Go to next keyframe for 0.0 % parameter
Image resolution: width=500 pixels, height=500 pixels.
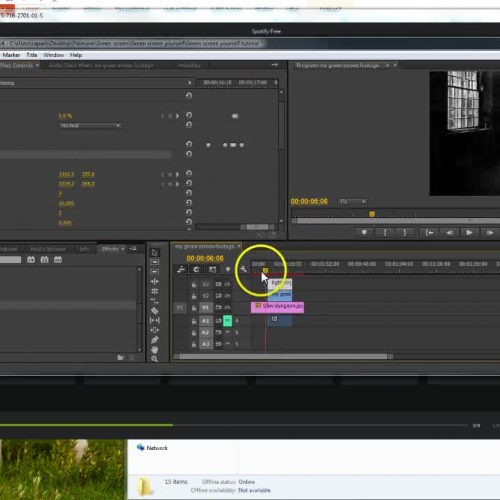click(x=177, y=116)
